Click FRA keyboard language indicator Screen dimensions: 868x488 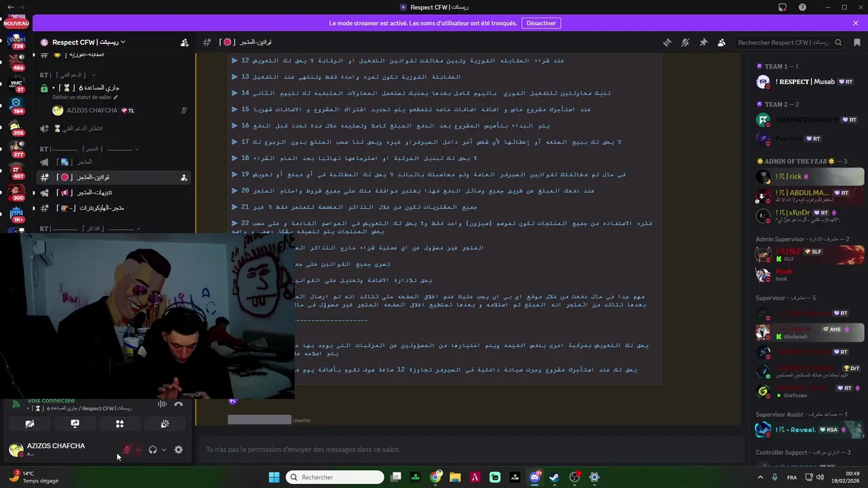click(x=792, y=477)
